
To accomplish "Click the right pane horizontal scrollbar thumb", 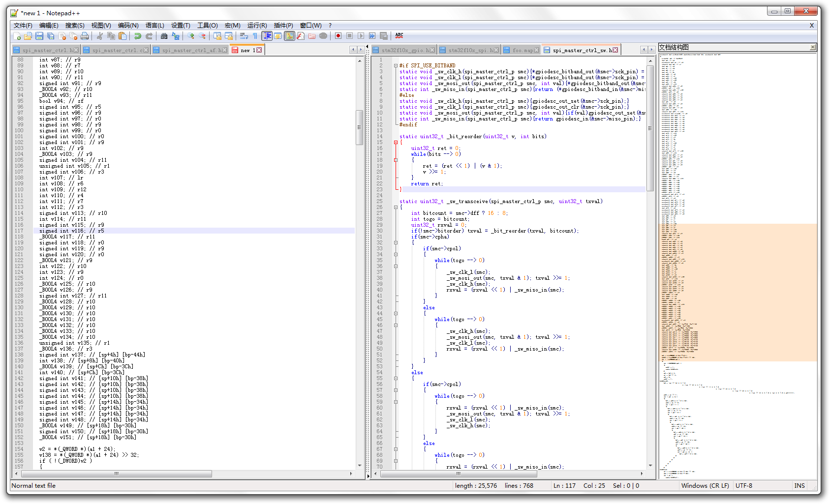I will point(459,474).
